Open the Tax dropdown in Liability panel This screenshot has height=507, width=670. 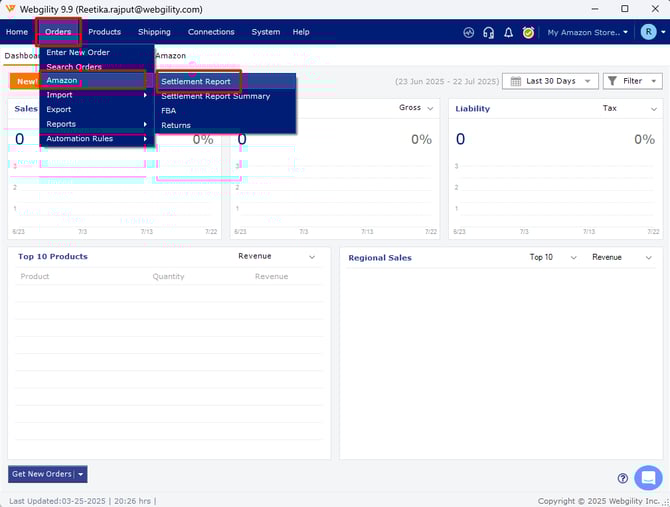(x=631, y=108)
